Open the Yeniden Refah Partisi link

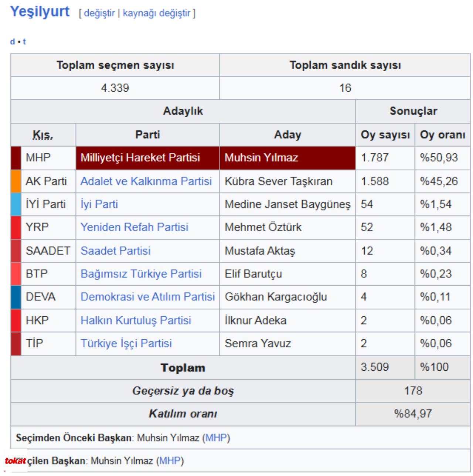click(x=135, y=227)
